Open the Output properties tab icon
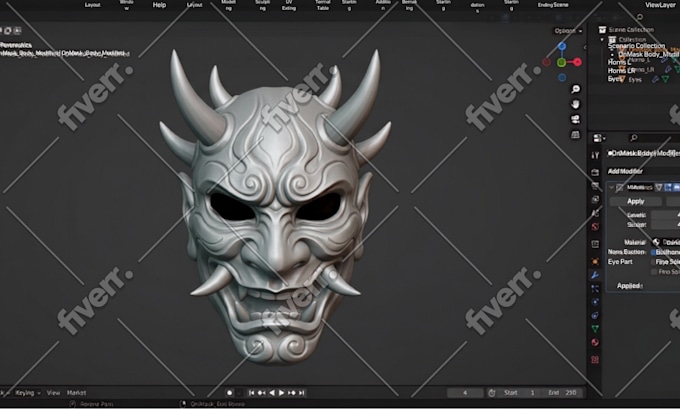The image size is (680, 409). [x=595, y=186]
